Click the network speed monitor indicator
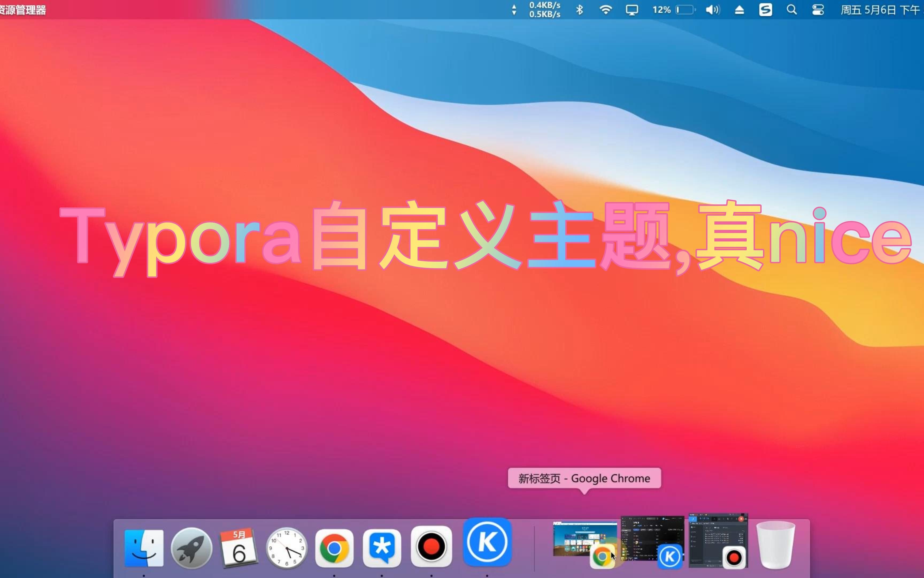The height and width of the screenshot is (578, 924). coord(536,10)
